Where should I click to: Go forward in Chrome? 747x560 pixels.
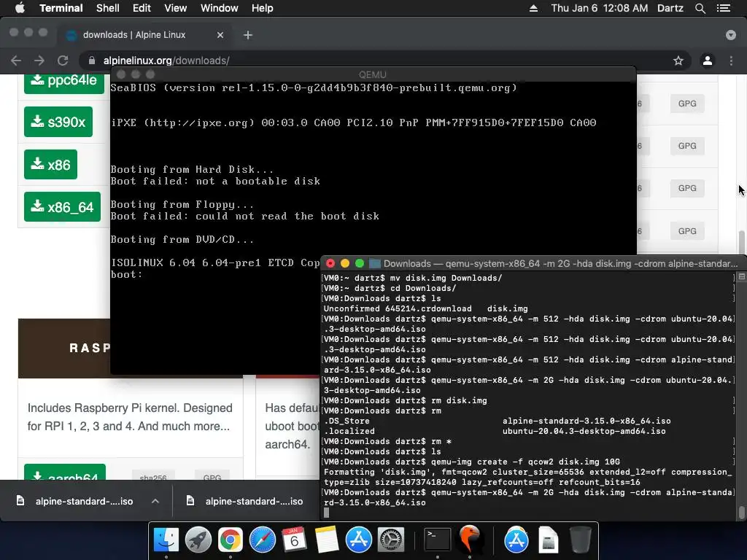point(39,61)
